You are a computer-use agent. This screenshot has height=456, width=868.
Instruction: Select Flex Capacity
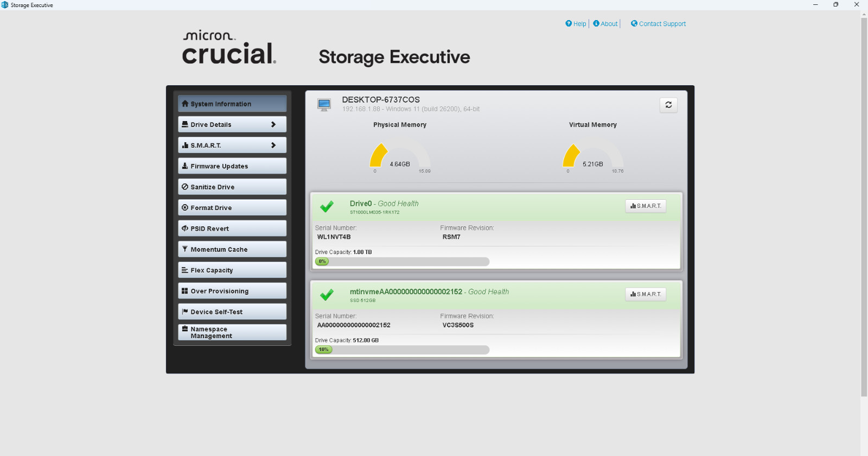pyautogui.click(x=232, y=270)
